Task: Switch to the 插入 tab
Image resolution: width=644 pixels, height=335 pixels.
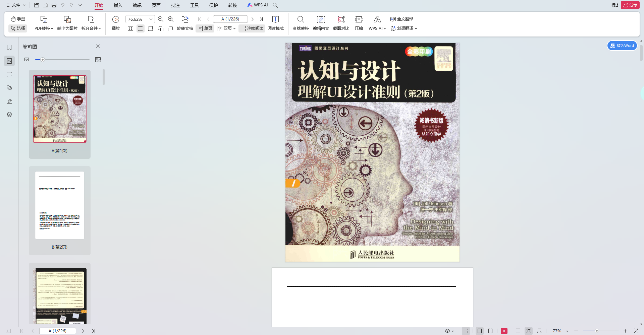Action: point(118,5)
